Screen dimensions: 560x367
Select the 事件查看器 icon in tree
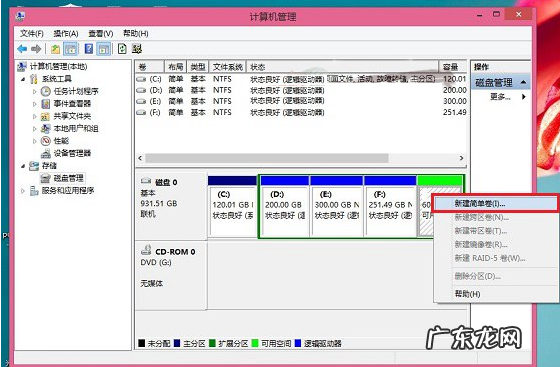coord(46,104)
